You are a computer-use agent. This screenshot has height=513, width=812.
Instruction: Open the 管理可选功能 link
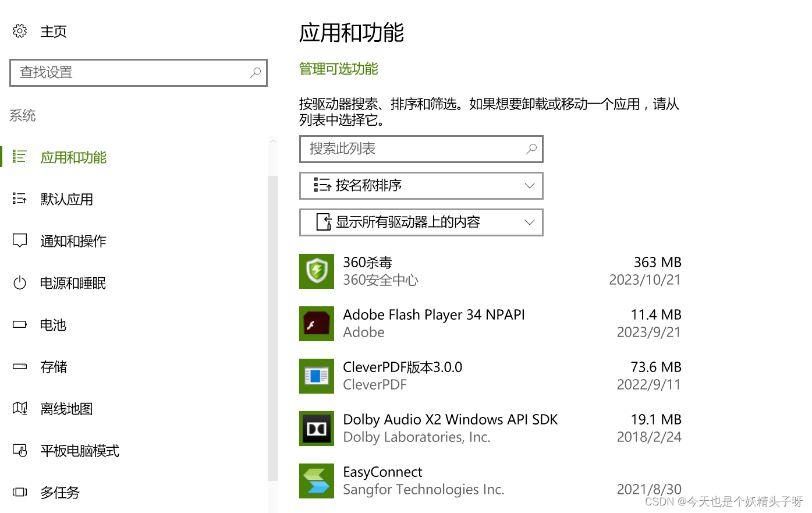[339, 69]
